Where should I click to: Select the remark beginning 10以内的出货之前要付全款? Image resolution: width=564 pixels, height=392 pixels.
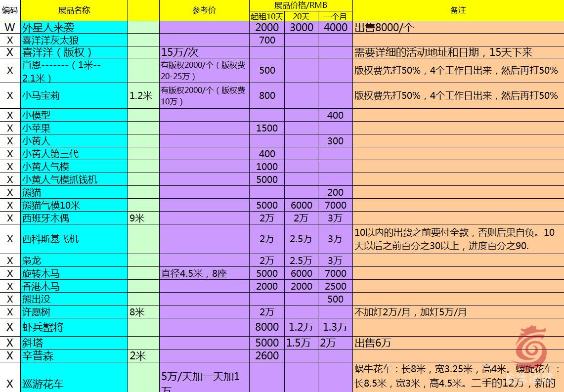458,239
